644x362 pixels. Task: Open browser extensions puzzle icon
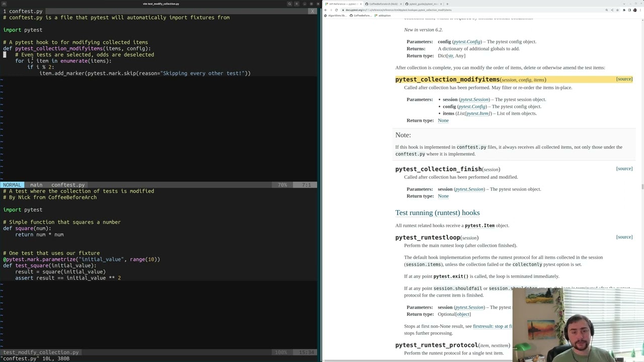[624, 10]
